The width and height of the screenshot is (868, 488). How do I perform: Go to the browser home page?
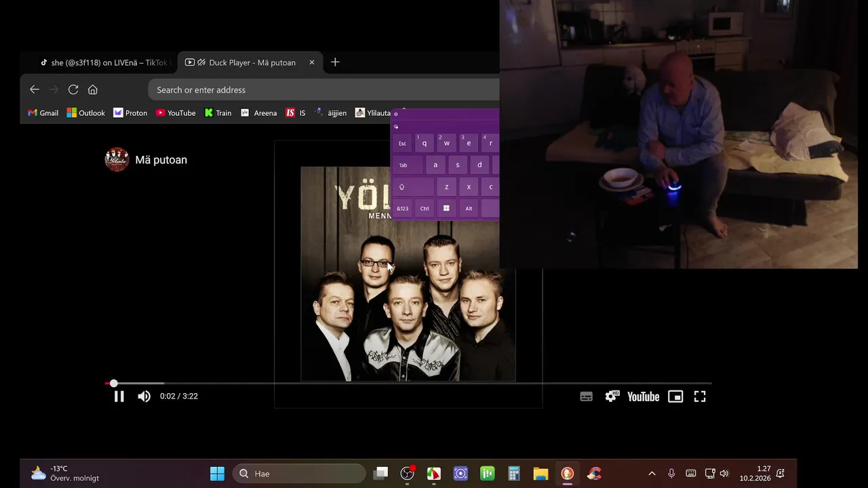click(93, 89)
